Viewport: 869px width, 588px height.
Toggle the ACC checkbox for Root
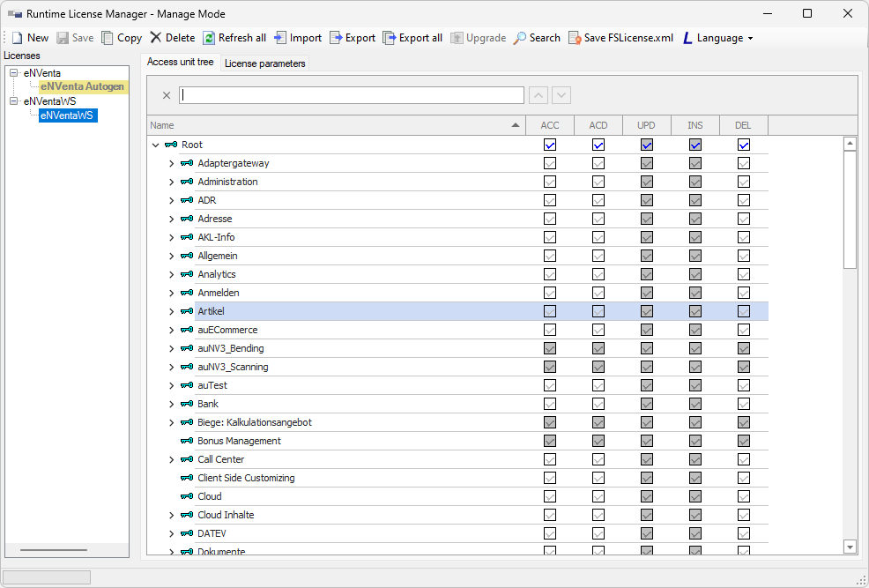point(550,145)
